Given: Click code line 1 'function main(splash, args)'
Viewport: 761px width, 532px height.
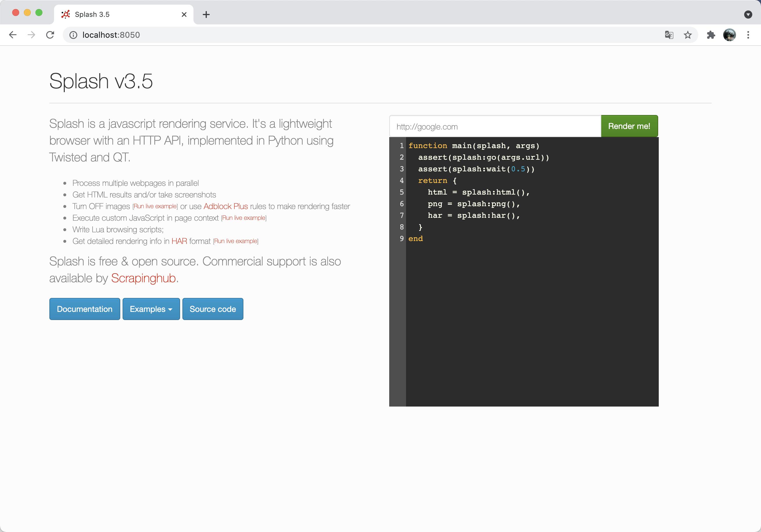Looking at the screenshot, I should click(474, 145).
